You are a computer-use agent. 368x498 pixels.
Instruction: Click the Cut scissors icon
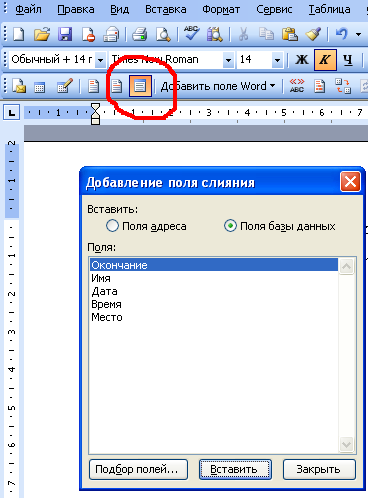point(244,34)
